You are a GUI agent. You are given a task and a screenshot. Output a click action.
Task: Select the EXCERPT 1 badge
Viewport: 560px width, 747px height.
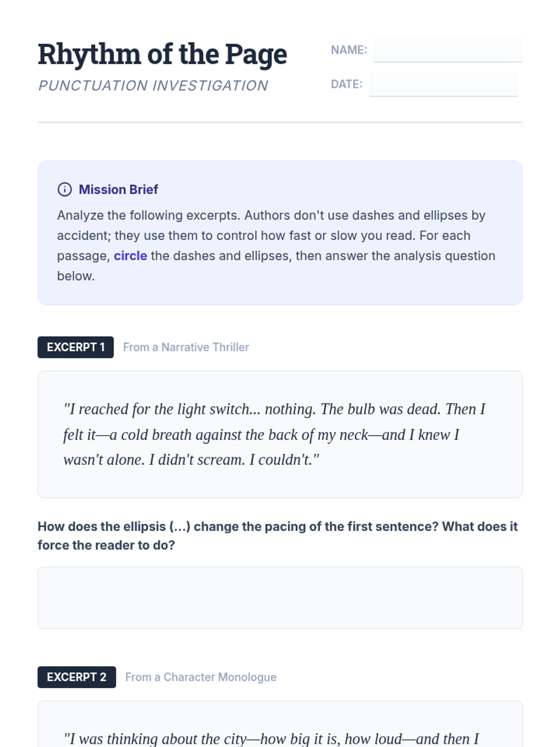[76, 347]
